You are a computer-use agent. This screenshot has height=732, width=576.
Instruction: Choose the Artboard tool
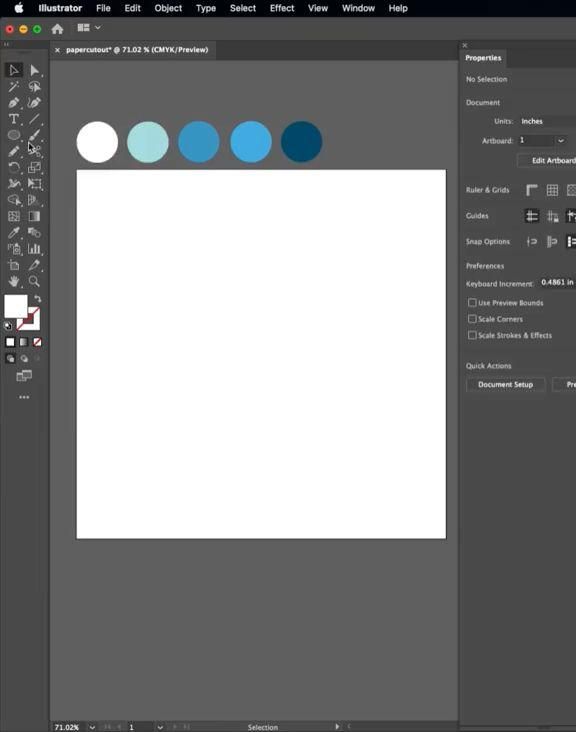[14, 265]
